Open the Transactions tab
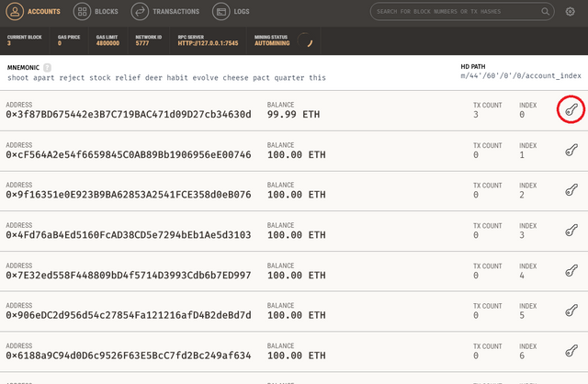Screen dimensions: 588x384 click(165, 12)
